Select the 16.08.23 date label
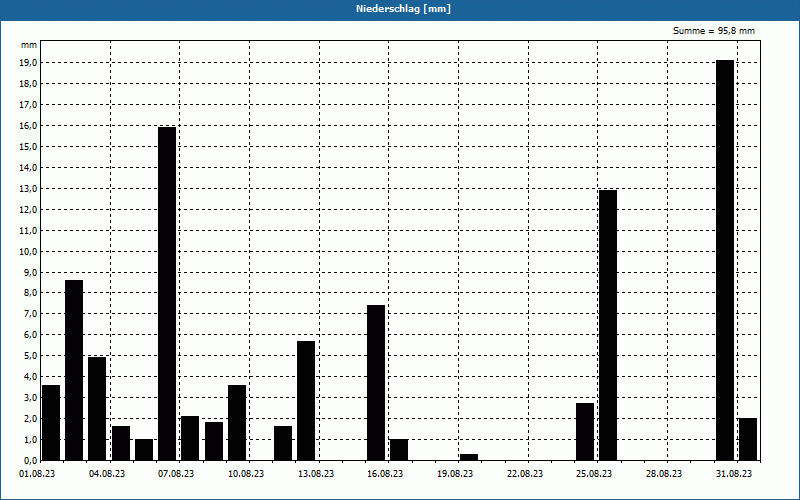Screen dimensions: 800x500 tap(385, 474)
